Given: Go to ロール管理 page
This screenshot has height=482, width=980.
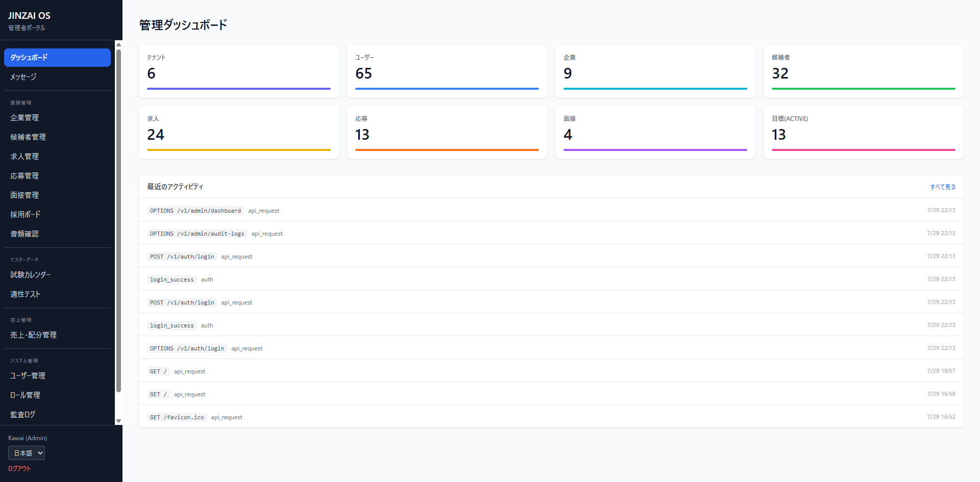Looking at the screenshot, I should click(57, 395).
